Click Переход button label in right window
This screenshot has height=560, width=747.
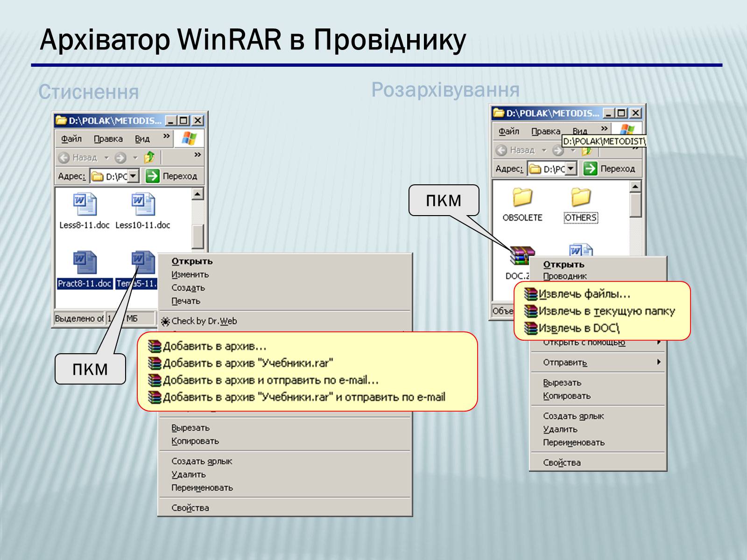[618, 168]
